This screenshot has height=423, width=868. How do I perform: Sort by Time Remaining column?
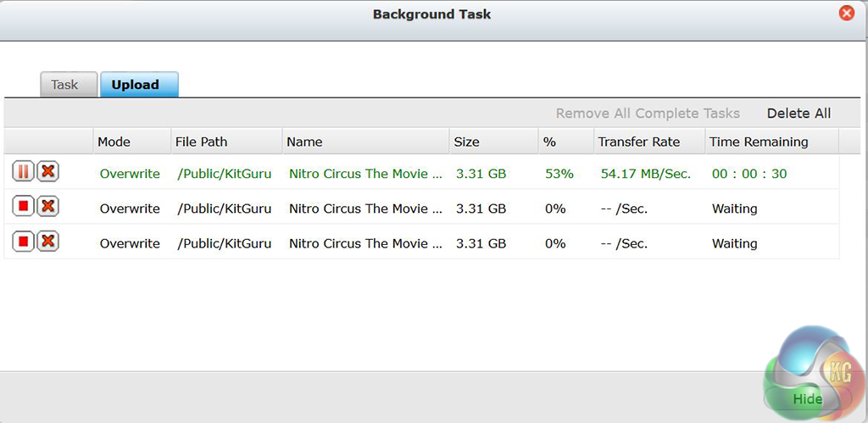[759, 142]
